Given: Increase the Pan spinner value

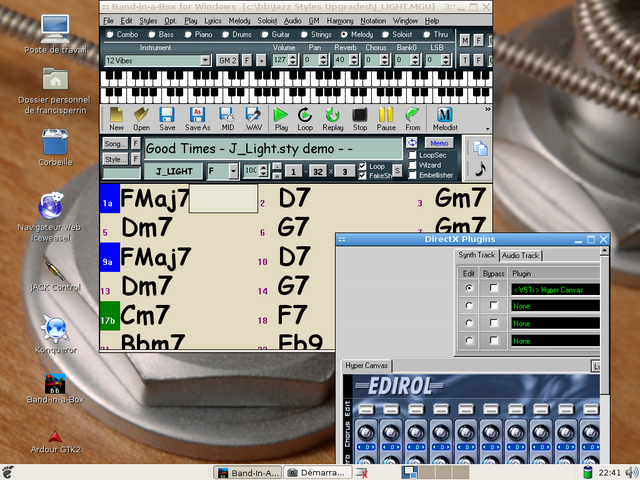Looking at the screenshot, I should pos(323,58).
